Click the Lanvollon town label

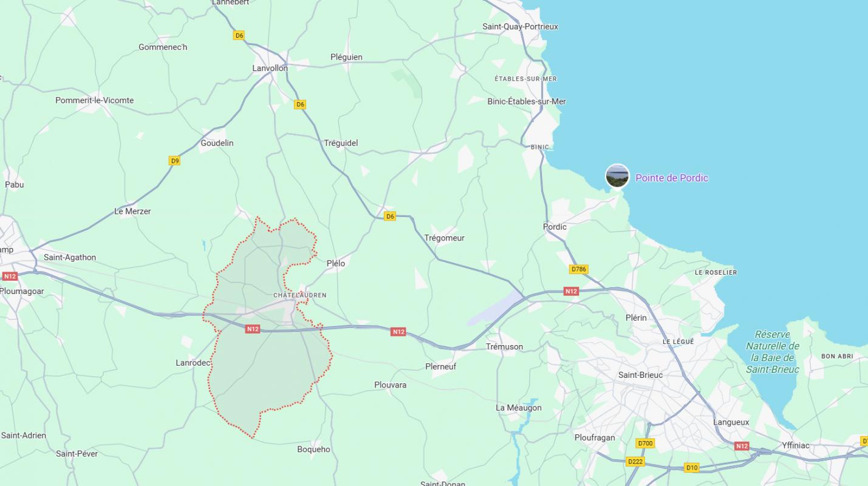coord(270,68)
